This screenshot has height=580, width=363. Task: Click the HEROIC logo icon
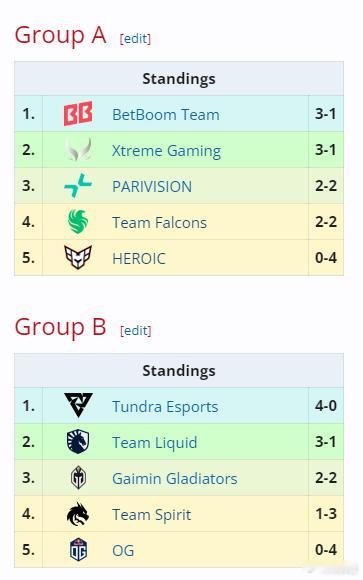point(78,257)
